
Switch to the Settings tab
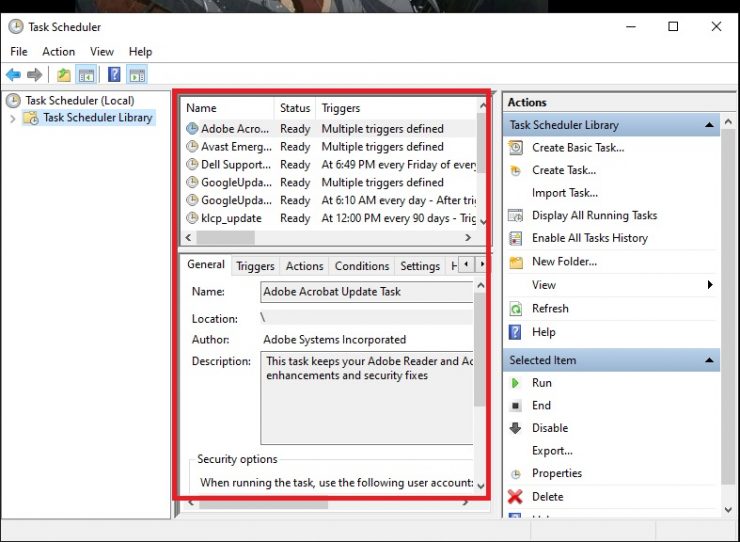point(420,266)
